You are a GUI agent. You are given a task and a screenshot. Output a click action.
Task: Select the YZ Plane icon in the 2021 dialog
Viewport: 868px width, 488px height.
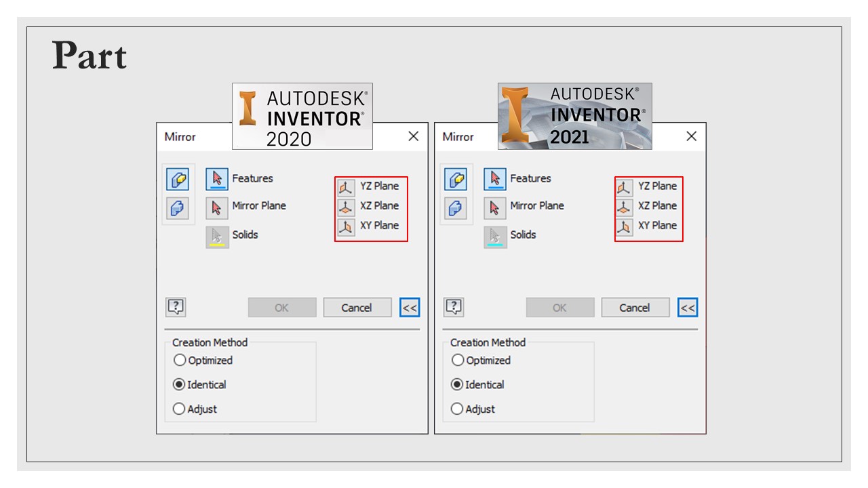tap(623, 186)
